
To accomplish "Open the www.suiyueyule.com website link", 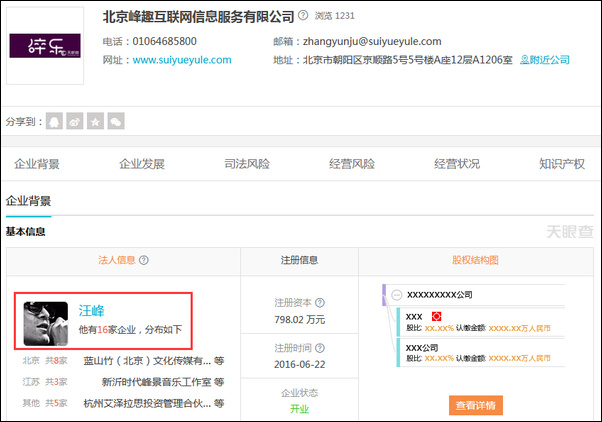I will (x=182, y=60).
